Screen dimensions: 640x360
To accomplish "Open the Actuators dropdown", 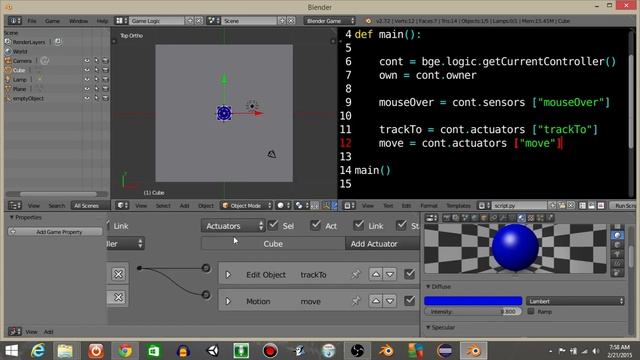I will [233, 226].
